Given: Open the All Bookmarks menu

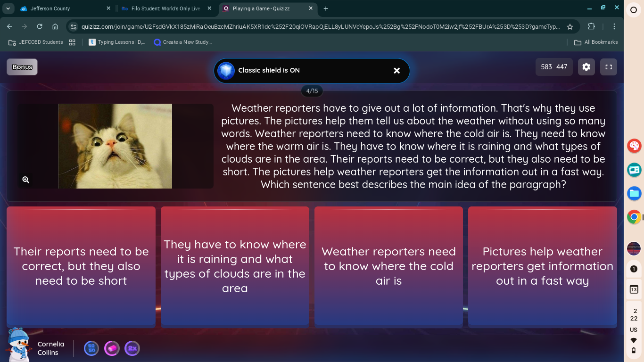Looking at the screenshot, I should click(x=595, y=42).
